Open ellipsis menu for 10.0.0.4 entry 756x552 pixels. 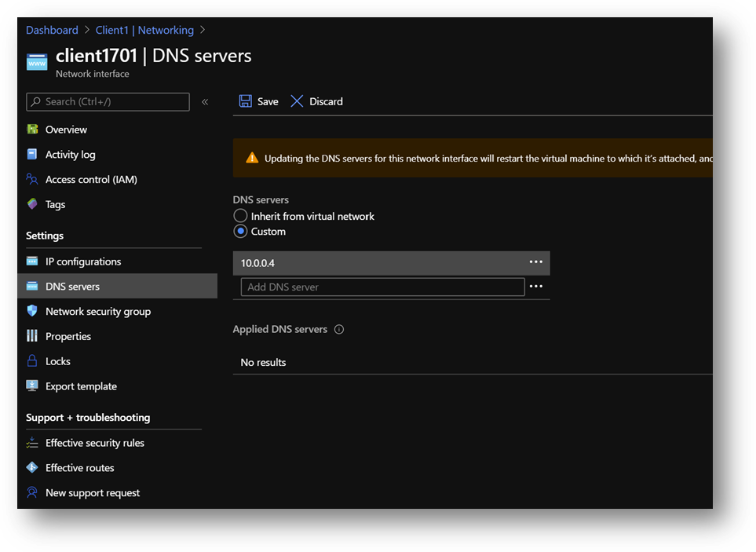[x=535, y=262]
